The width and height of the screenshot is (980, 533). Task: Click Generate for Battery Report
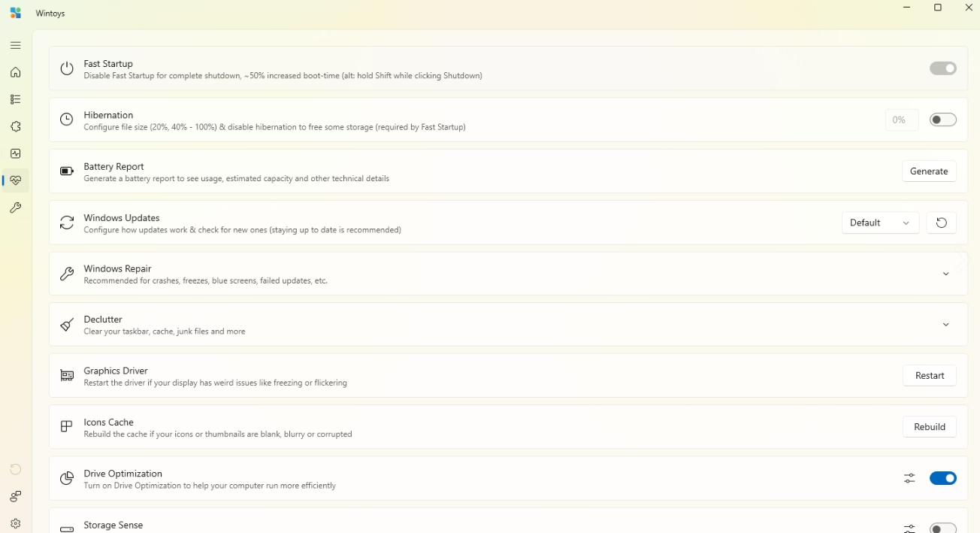click(x=929, y=171)
